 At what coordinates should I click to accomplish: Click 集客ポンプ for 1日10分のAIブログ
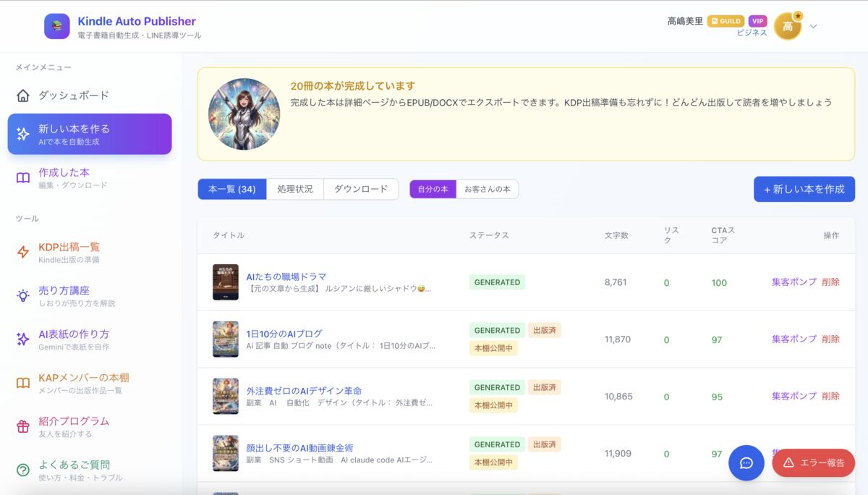(x=794, y=339)
